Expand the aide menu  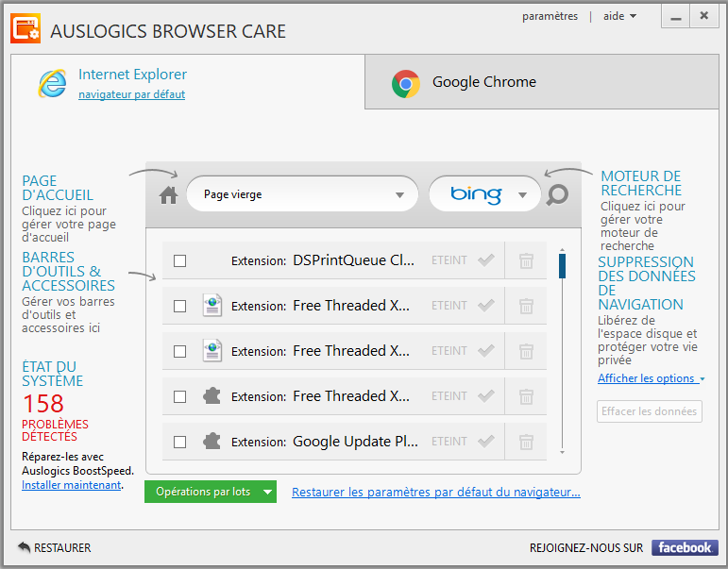[x=619, y=16]
